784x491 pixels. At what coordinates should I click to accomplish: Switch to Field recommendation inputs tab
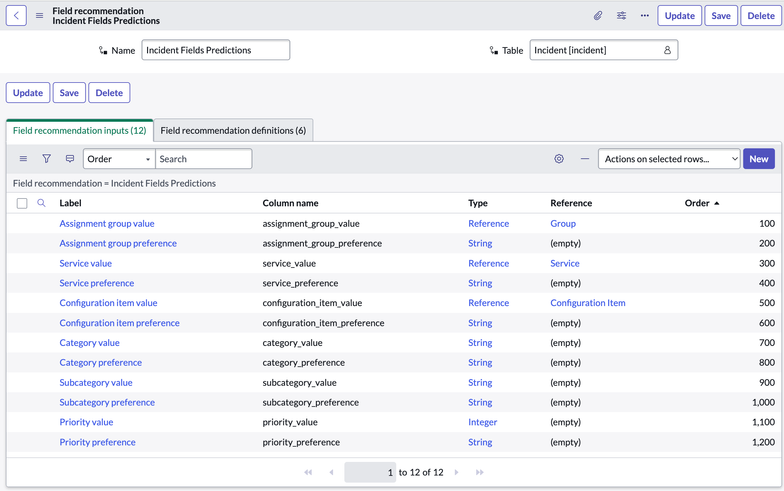(x=80, y=130)
